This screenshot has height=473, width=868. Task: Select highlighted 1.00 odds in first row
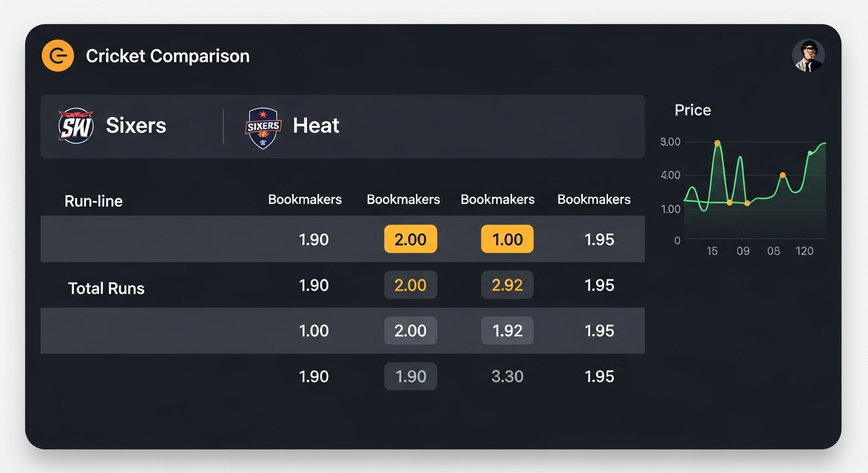point(507,239)
